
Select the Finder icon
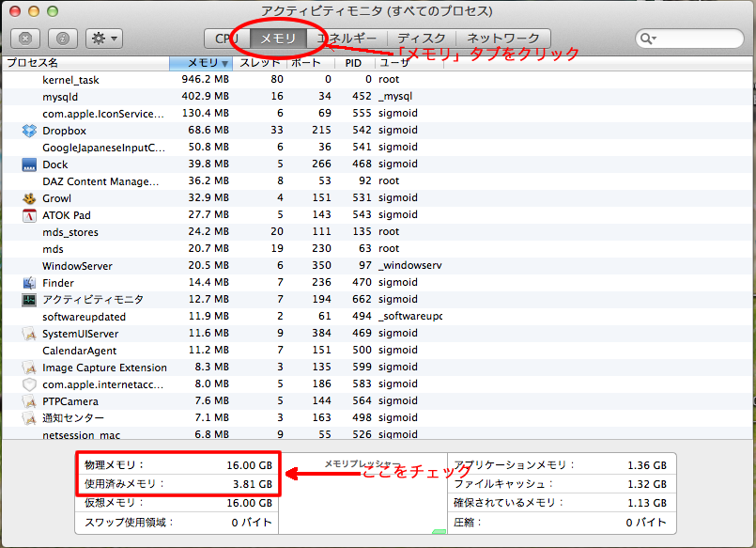pyautogui.click(x=29, y=283)
